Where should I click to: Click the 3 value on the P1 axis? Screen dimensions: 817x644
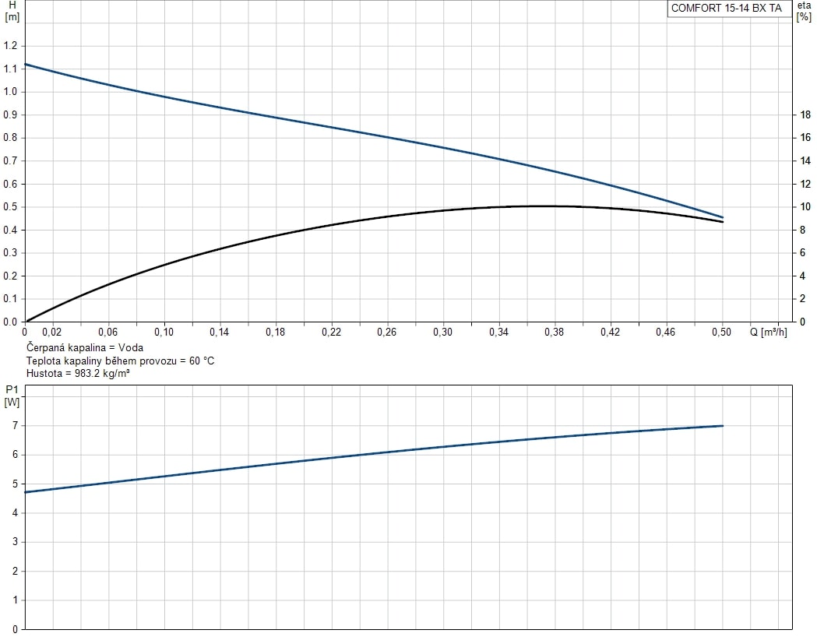tap(13, 542)
